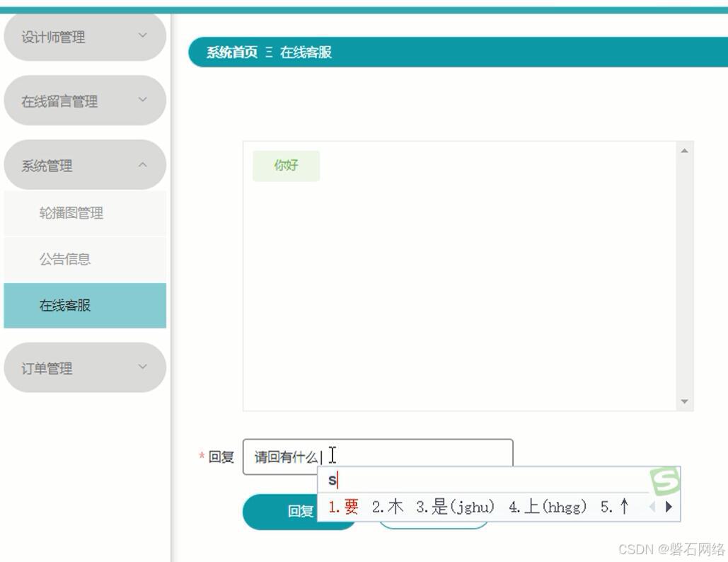Click the 你好 chat message bubble
The image size is (728, 562).
point(285,165)
